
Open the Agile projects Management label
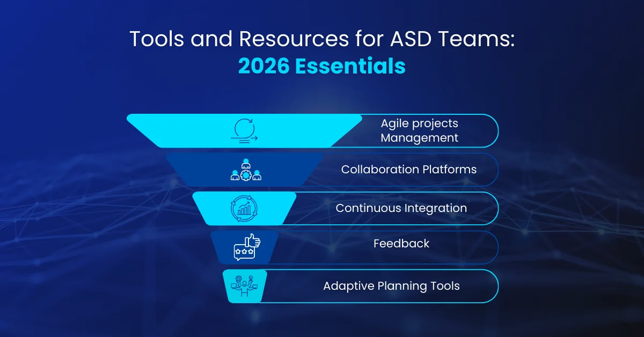419,130
